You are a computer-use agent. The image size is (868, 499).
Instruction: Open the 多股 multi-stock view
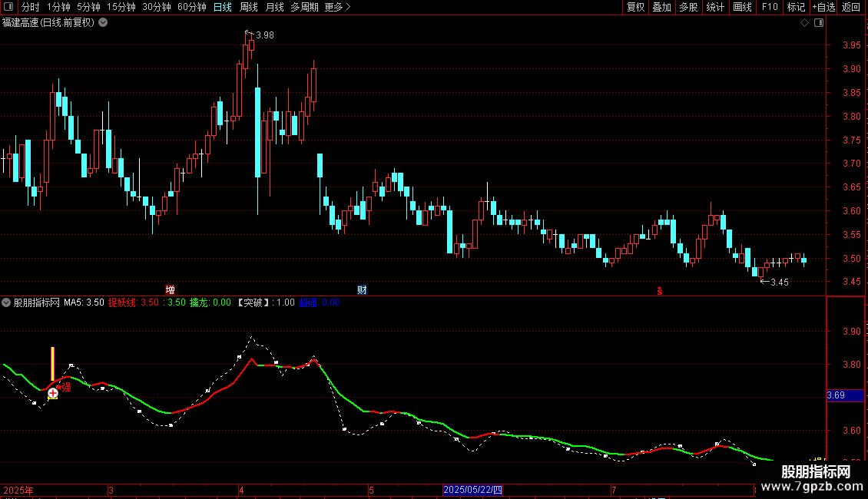(x=689, y=7)
